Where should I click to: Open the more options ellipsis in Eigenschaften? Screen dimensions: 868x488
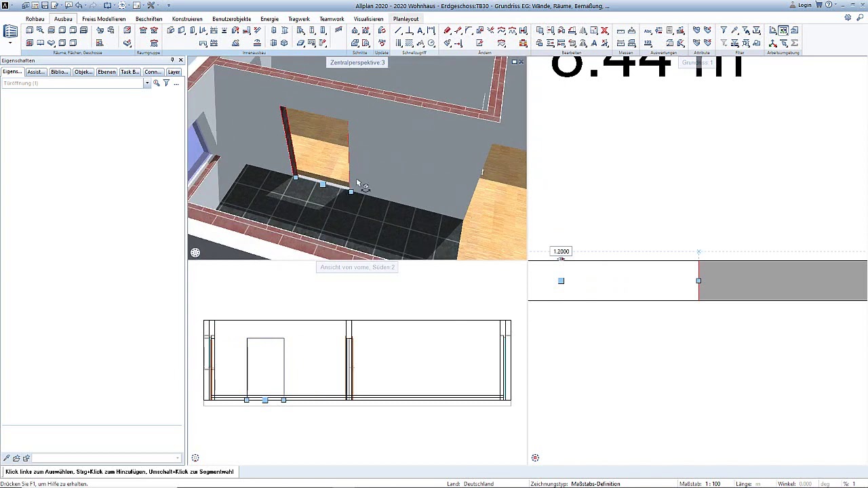tap(176, 83)
